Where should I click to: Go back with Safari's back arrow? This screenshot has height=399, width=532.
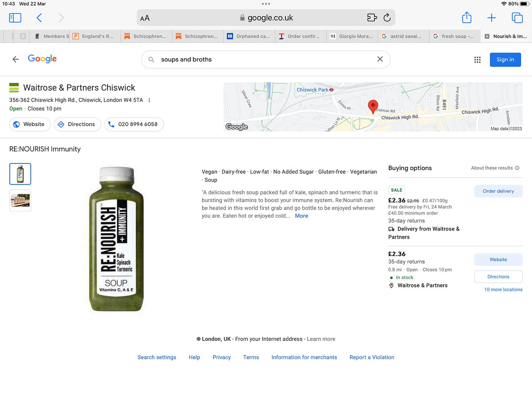coord(39,18)
